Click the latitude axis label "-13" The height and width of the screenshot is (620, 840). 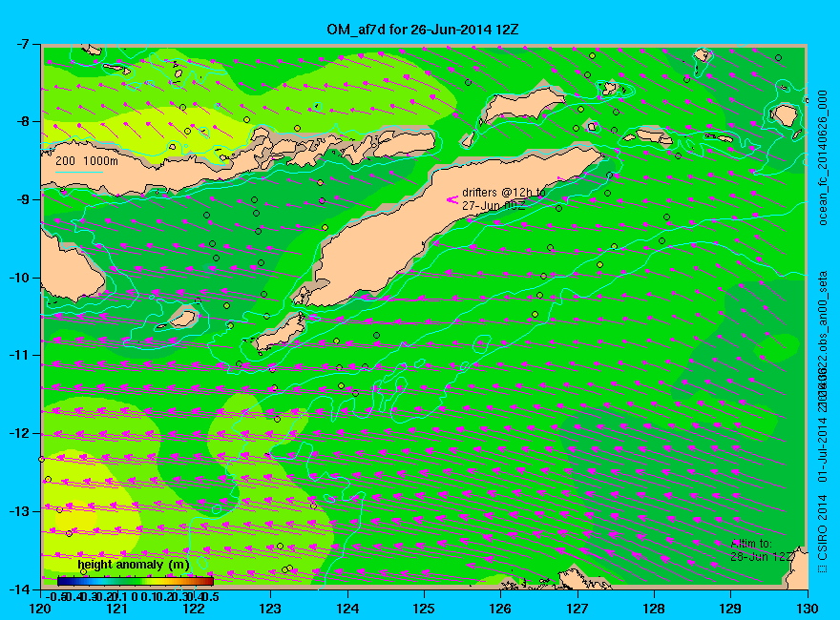coord(18,511)
